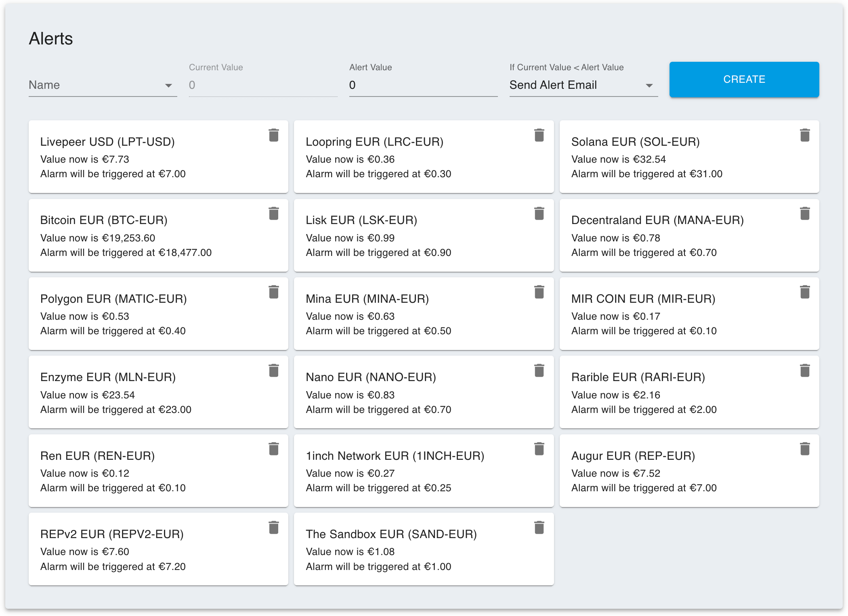This screenshot has width=848, height=616.
Task: Remove the 1inch Network EUR alert
Action: point(539,449)
